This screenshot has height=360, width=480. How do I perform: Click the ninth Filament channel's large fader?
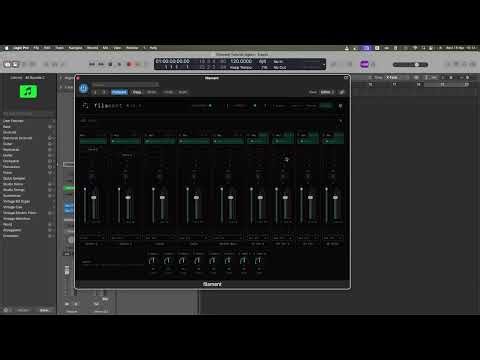335,198
